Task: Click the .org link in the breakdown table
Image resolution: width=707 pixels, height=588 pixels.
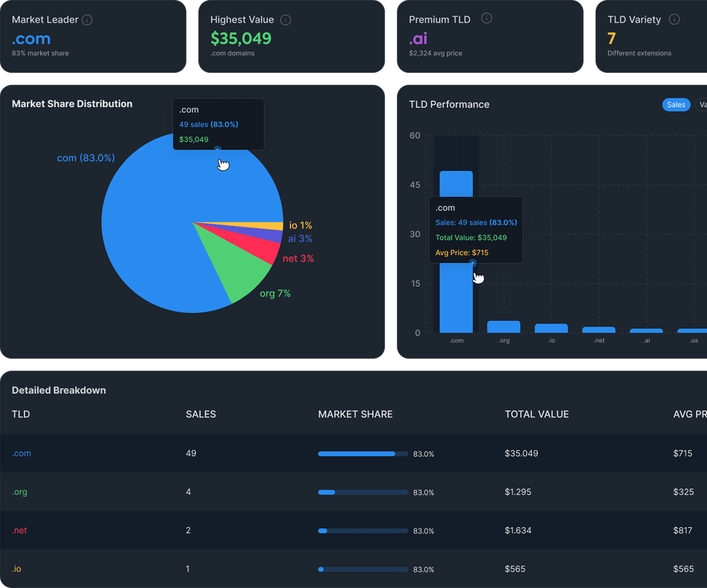Action: click(x=19, y=492)
